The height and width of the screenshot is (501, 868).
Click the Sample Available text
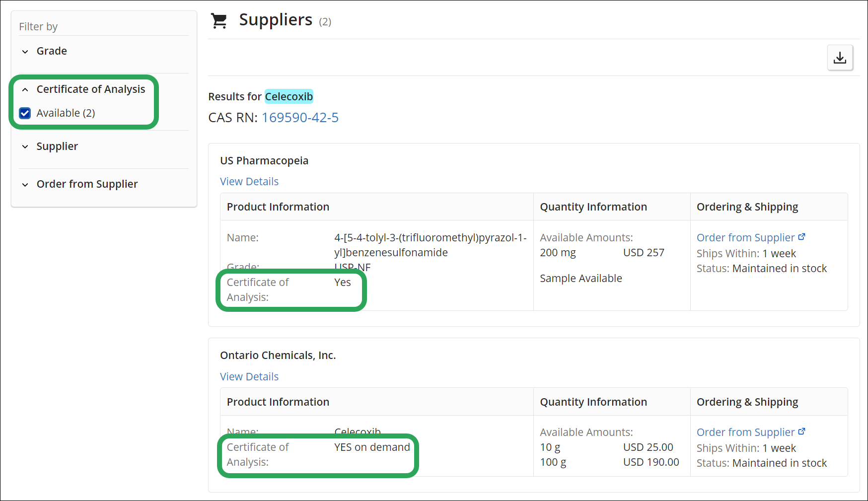pos(581,279)
